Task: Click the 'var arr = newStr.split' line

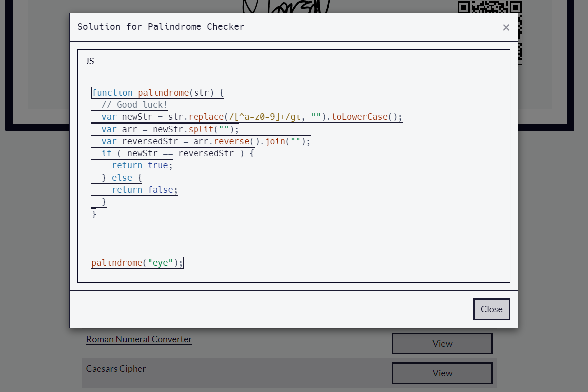Action: tap(170, 129)
